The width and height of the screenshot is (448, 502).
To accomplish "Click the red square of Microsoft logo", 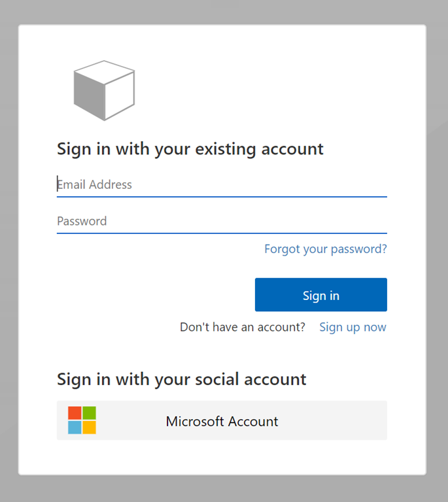I will pos(75,413).
